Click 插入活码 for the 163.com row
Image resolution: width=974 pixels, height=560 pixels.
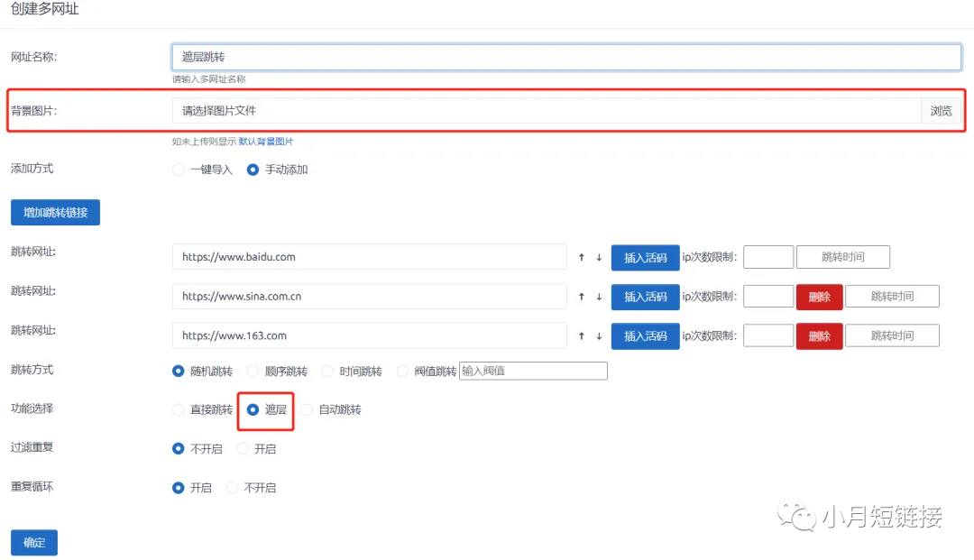pos(645,335)
